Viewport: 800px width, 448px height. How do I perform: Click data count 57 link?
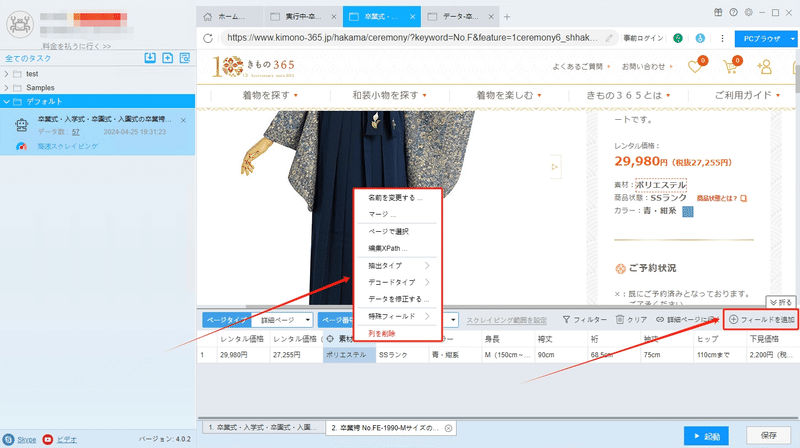tap(76, 132)
